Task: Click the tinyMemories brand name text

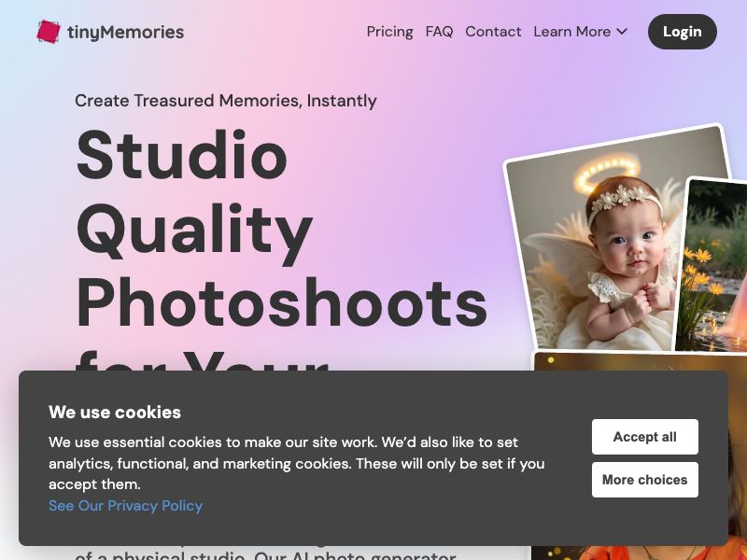Action: pos(125,32)
